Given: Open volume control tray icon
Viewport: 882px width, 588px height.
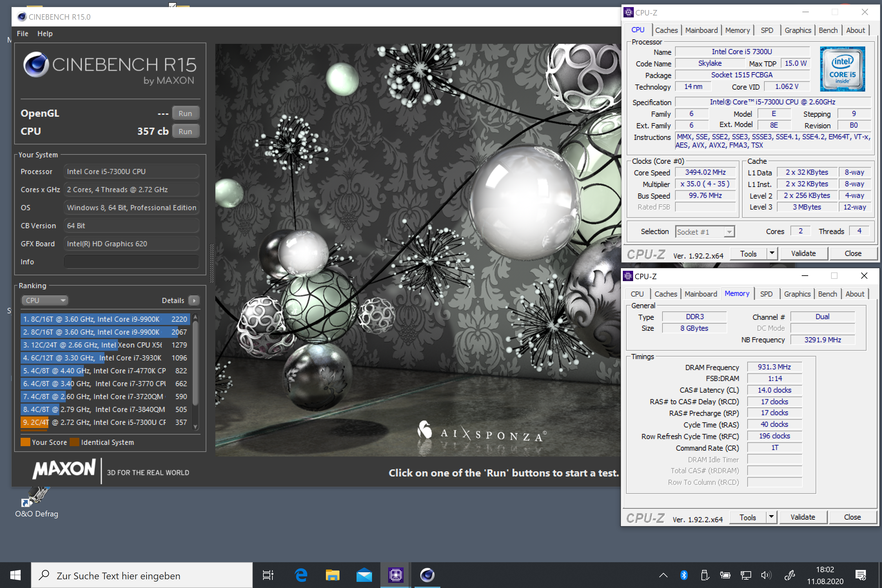Looking at the screenshot, I should point(766,575).
